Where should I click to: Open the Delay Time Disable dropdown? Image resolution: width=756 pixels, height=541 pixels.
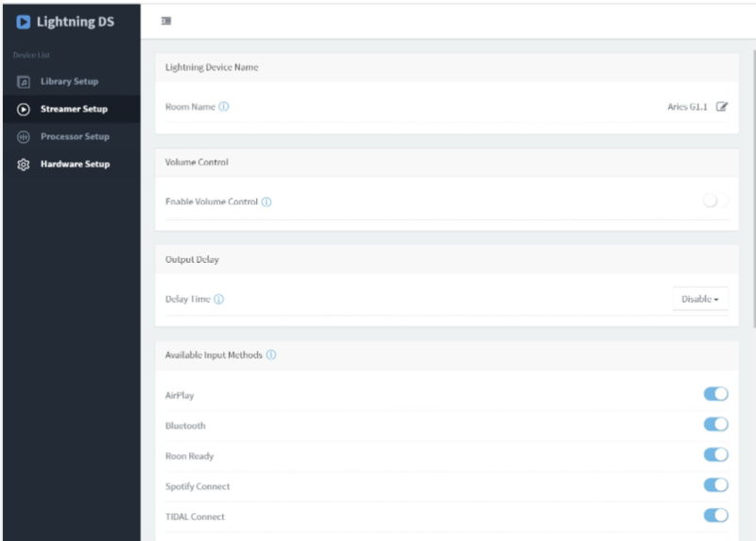click(700, 299)
